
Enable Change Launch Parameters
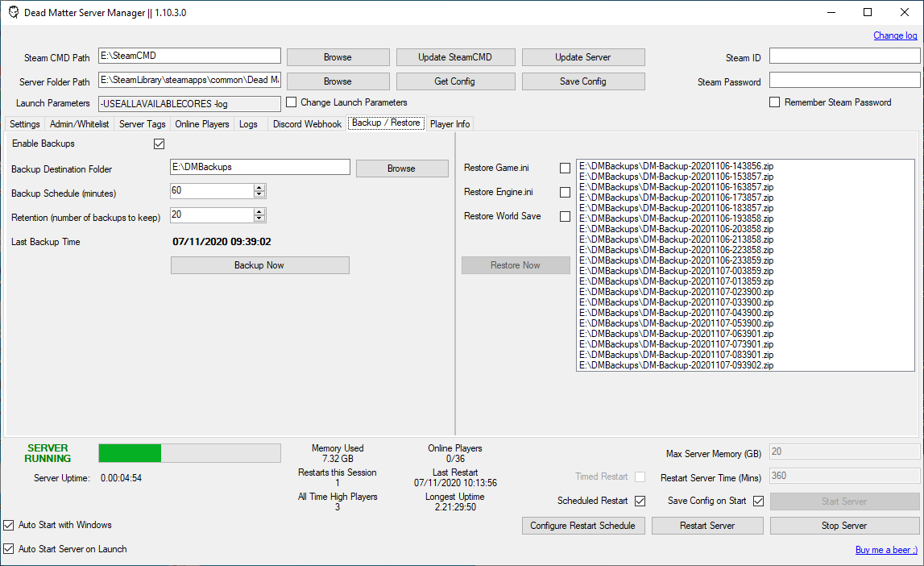[291, 102]
